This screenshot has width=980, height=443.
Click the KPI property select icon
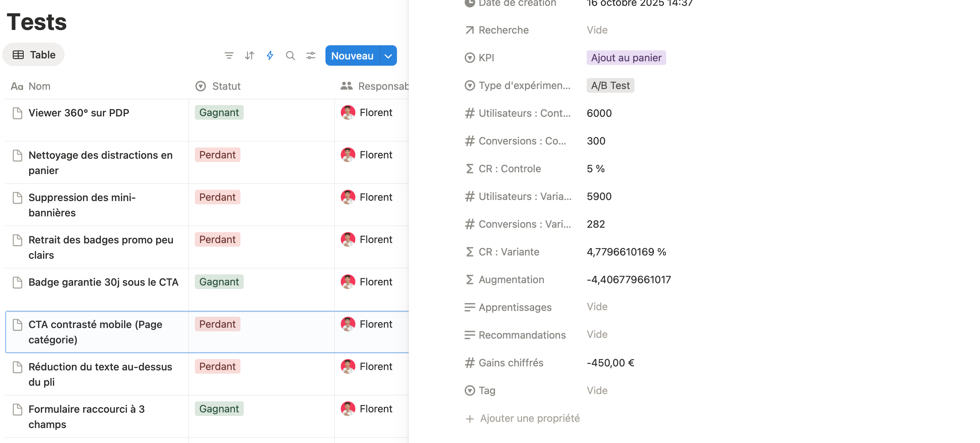470,58
